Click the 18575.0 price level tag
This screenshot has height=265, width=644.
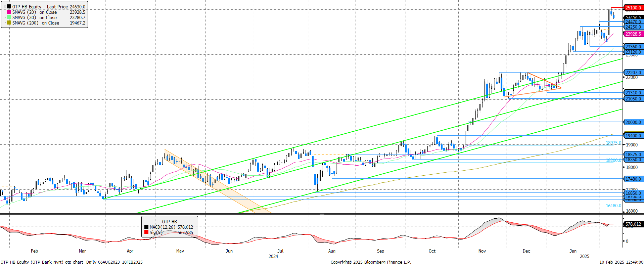[x=633, y=154]
